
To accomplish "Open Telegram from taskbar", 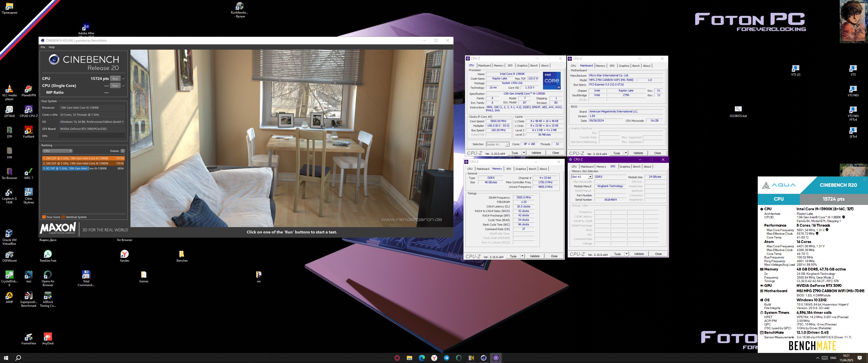I will tap(446, 358).
